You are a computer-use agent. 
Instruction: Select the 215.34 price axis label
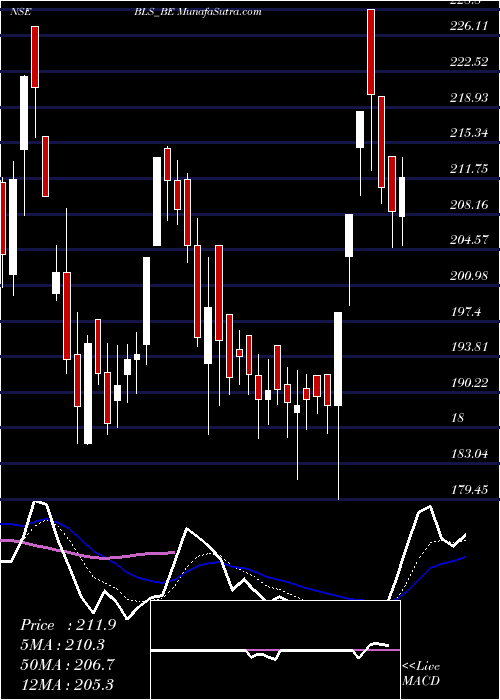(469, 133)
